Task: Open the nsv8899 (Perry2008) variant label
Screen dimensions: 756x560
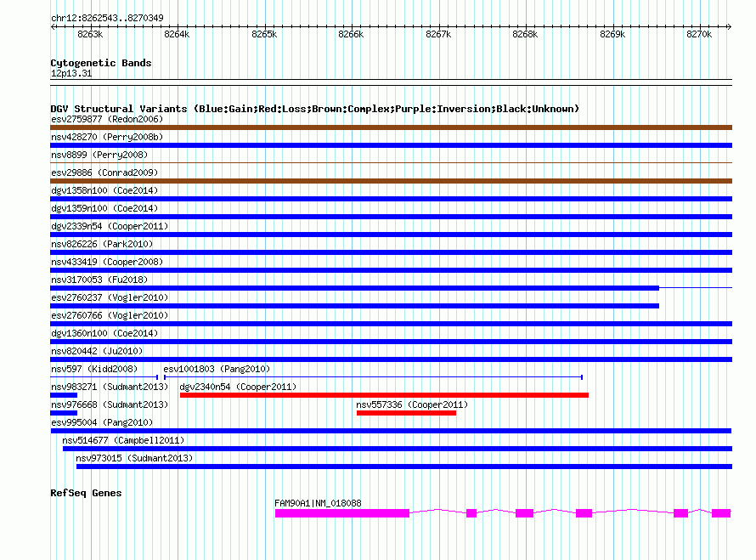Action: (x=99, y=155)
